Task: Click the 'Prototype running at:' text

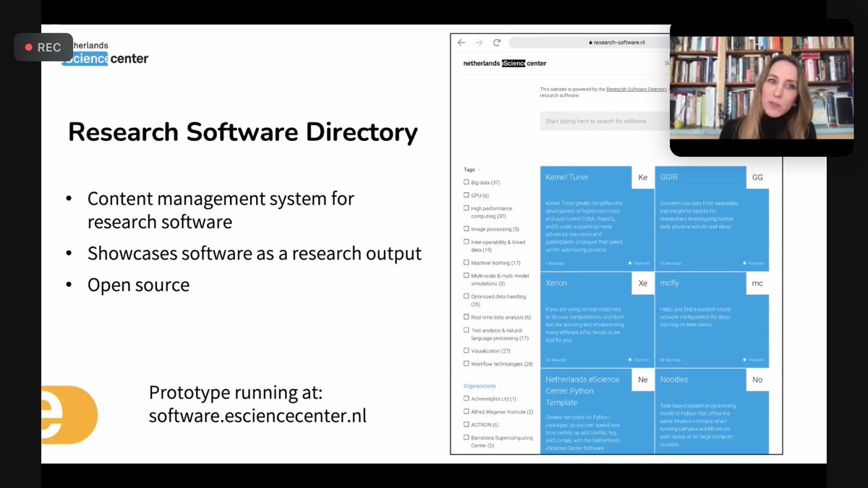Action: tap(235, 393)
